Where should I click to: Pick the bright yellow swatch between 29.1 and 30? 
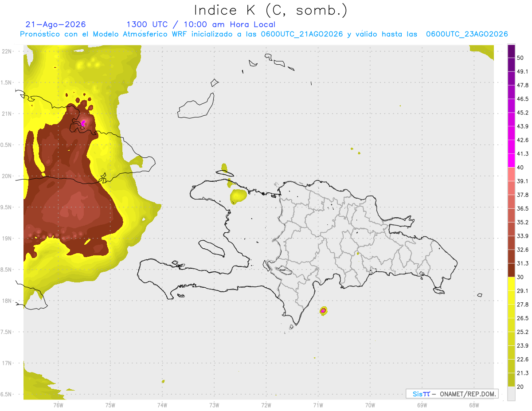[512, 284]
